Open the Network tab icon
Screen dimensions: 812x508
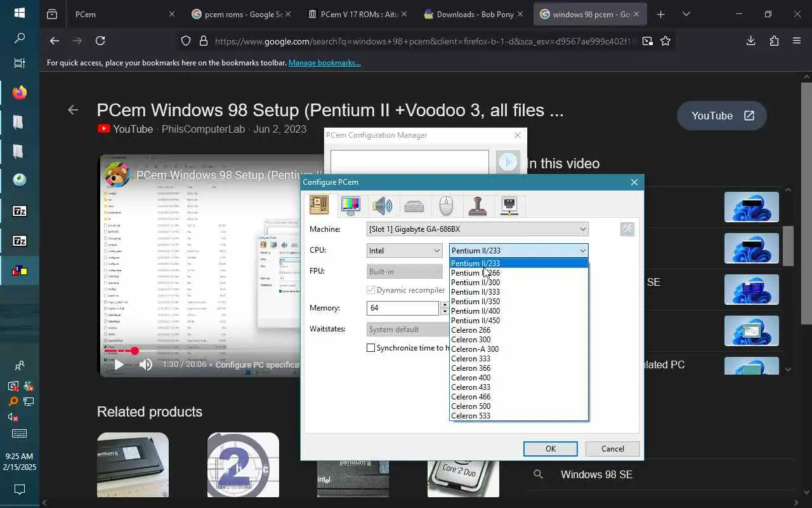coord(509,205)
